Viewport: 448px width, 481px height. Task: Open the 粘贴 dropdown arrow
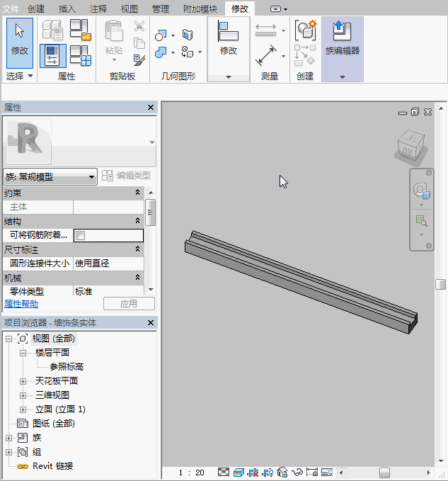click(x=114, y=60)
